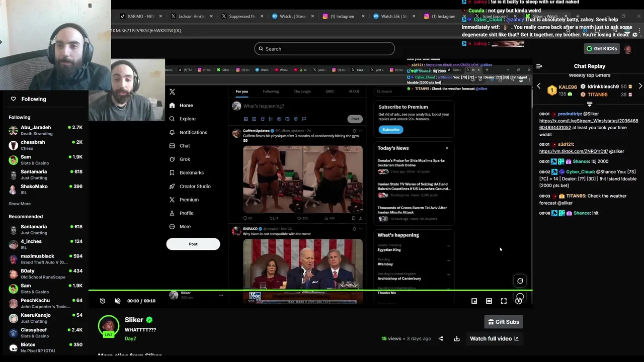Open B0aty recommended channel
The image size is (644, 362).
45,274
